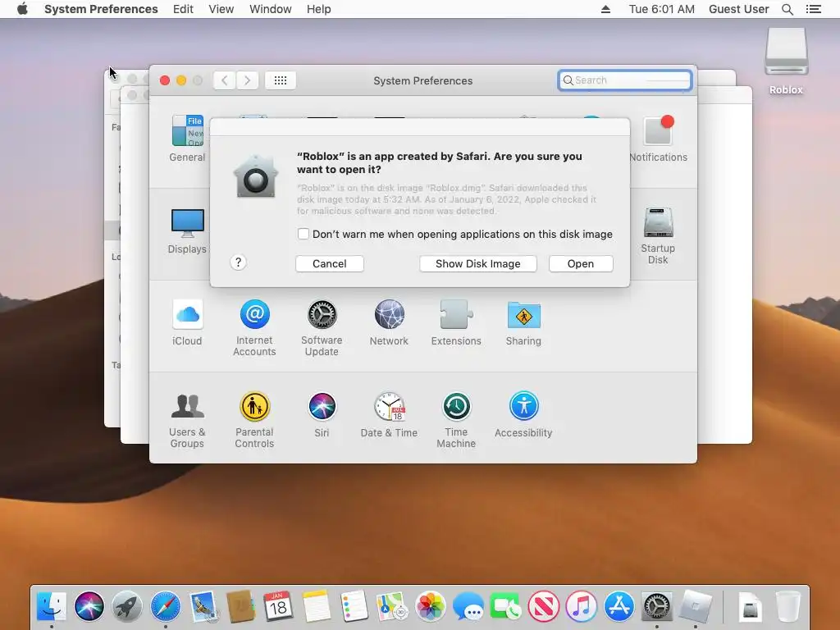840x630 pixels.
Task: Launch Safari from the Dock
Action: pyautogui.click(x=165, y=606)
